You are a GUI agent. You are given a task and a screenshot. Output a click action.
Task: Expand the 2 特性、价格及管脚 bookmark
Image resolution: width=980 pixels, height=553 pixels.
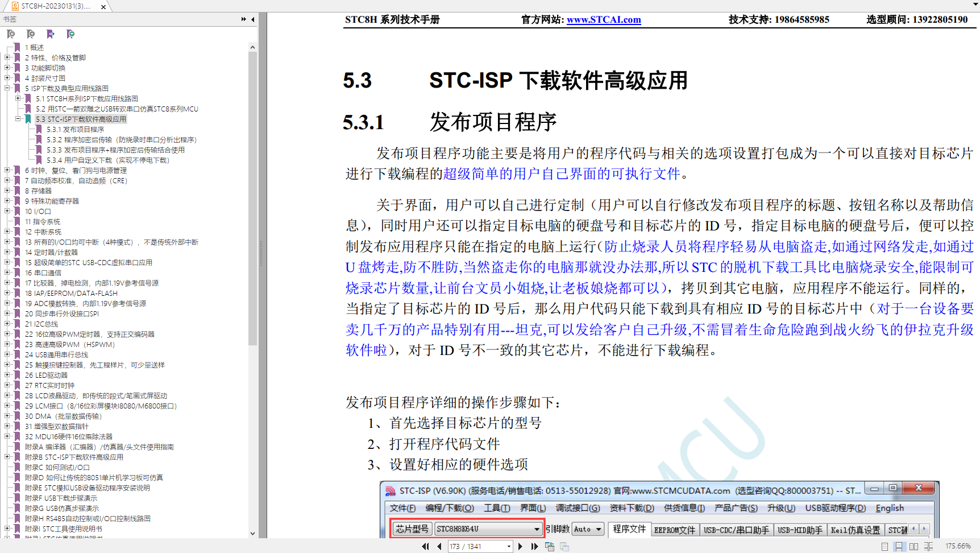7,57
